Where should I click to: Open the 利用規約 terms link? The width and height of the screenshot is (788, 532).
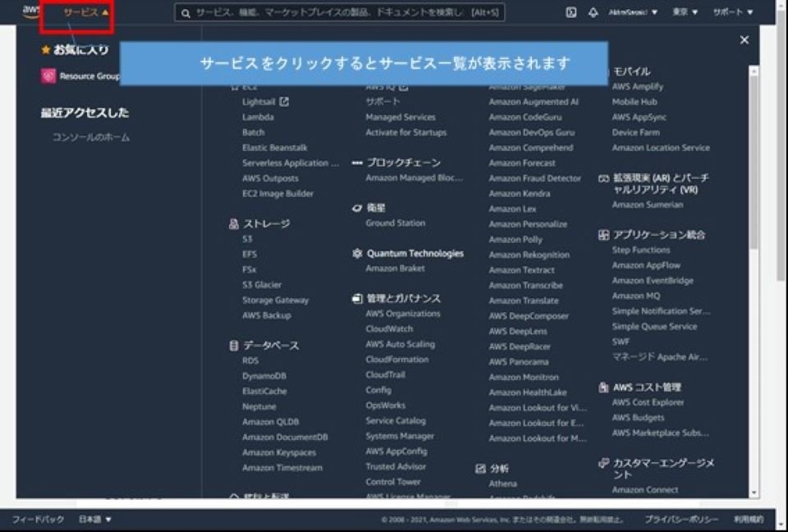click(x=749, y=520)
